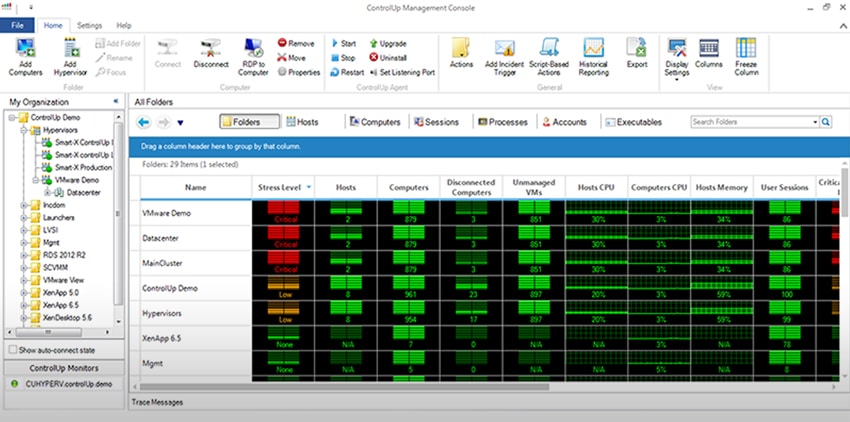
Task: Click Add Incident Trigger
Action: 504,56
